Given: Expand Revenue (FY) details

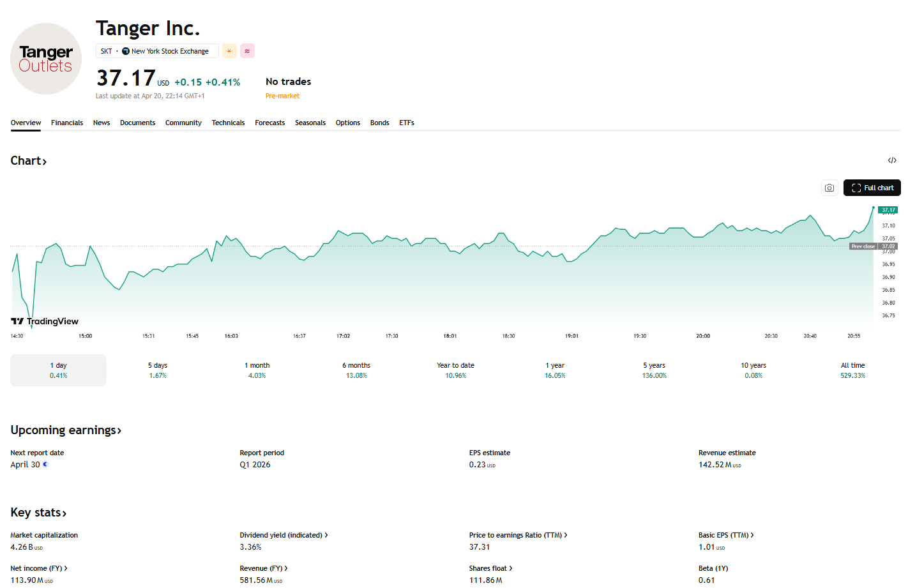Looking at the screenshot, I should (264, 568).
